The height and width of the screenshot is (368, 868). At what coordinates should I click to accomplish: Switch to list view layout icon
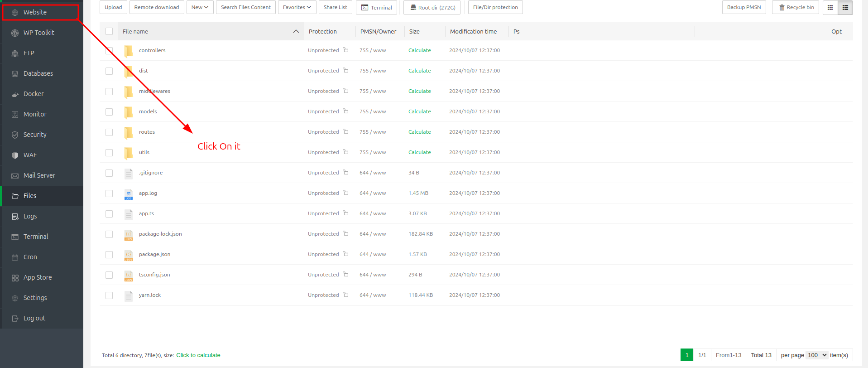(x=845, y=7)
